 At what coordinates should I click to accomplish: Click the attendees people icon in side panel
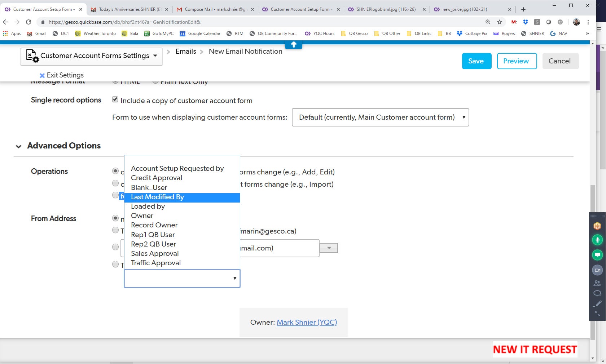click(x=597, y=283)
